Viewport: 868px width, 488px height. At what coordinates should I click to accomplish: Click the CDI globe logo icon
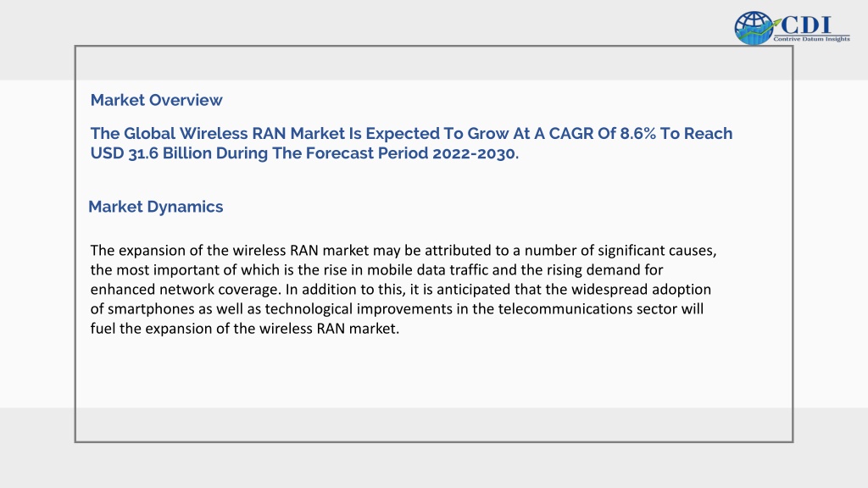point(754,28)
